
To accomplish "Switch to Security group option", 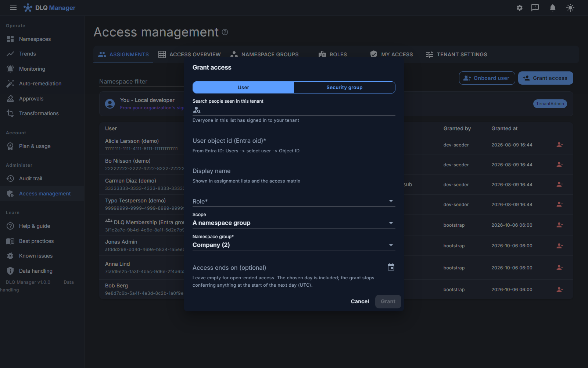I will pyautogui.click(x=344, y=87).
